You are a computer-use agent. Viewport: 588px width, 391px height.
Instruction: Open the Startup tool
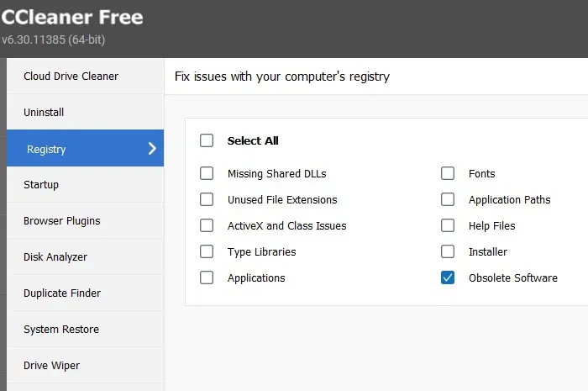point(85,185)
